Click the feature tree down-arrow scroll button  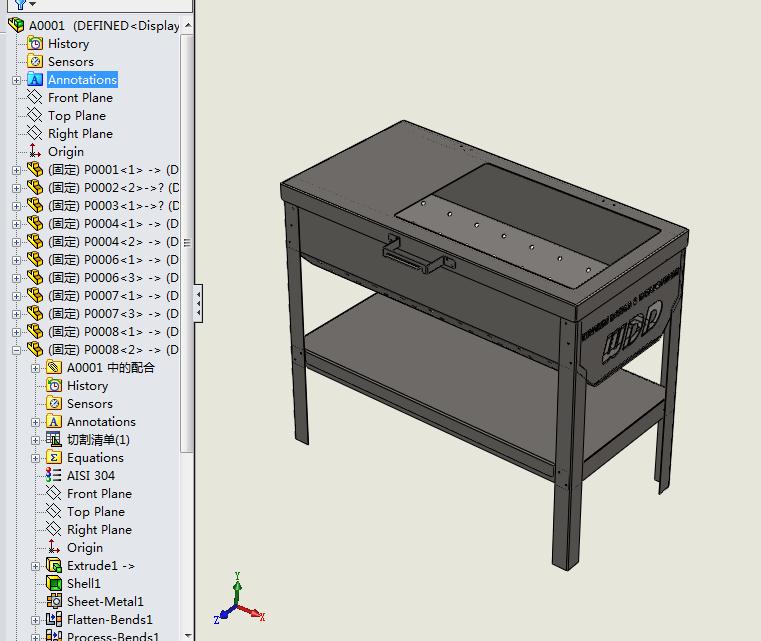(x=188, y=635)
